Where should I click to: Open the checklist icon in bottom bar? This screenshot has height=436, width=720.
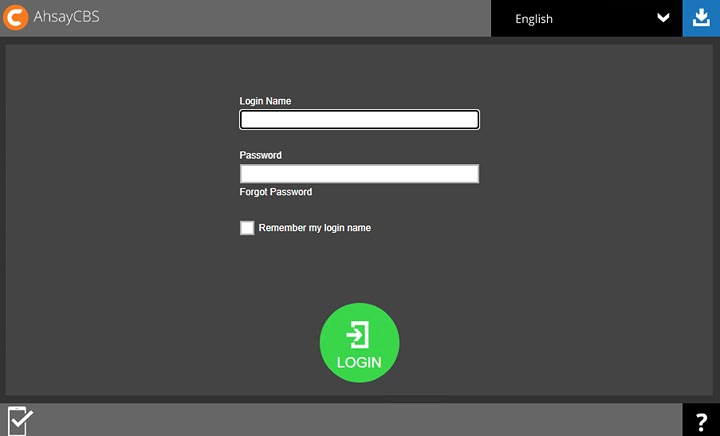20,420
